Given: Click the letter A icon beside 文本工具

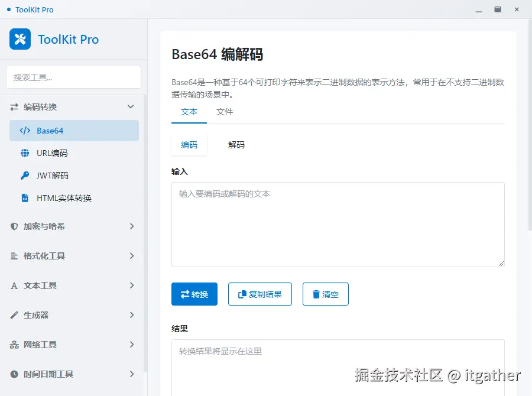Looking at the screenshot, I should click(14, 285).
